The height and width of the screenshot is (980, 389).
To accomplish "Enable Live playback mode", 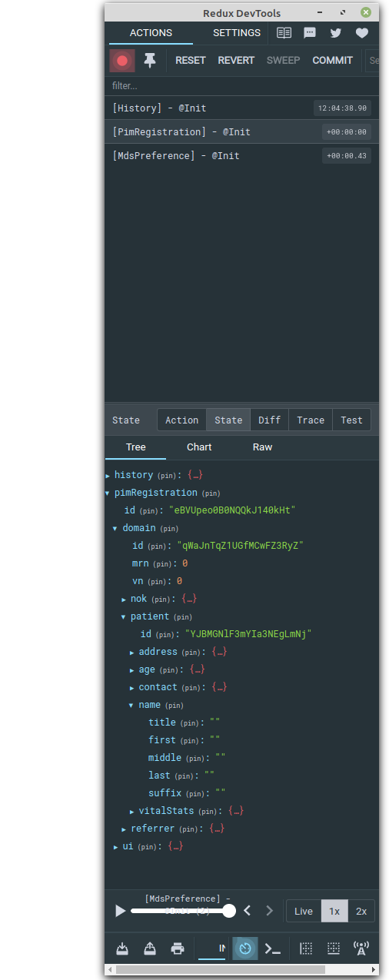I will pyautogui.click(x=304, y=911).
